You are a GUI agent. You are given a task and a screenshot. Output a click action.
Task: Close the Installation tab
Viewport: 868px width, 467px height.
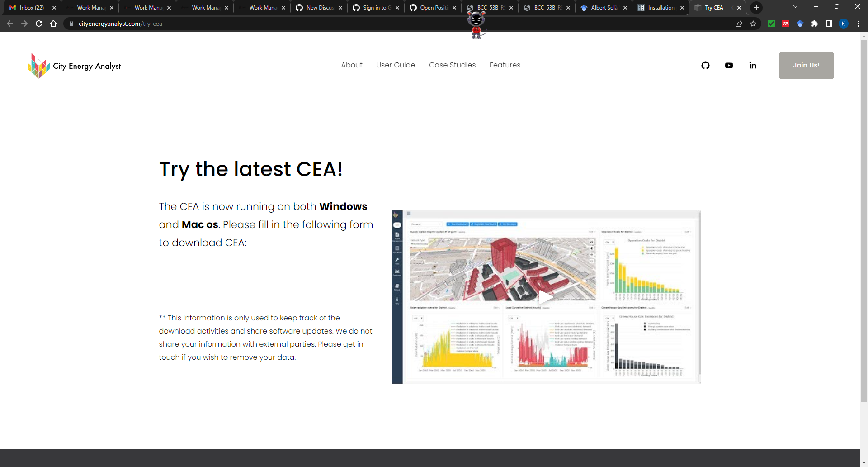(682, 8)
